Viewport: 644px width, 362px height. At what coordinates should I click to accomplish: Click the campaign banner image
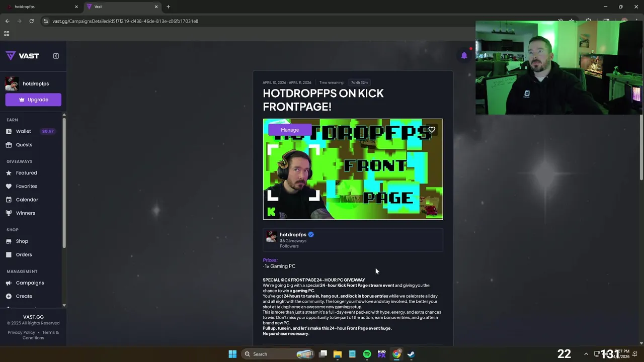[x=353, y=169]
